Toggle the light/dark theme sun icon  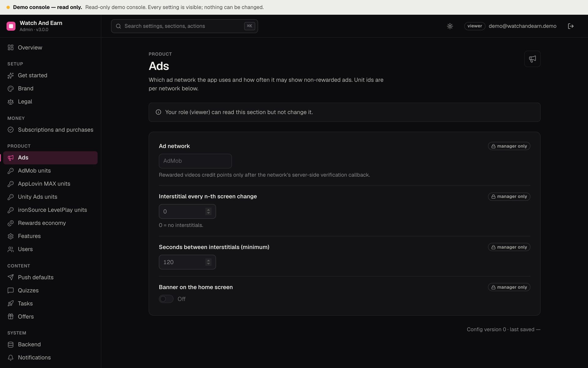point(450,26)
